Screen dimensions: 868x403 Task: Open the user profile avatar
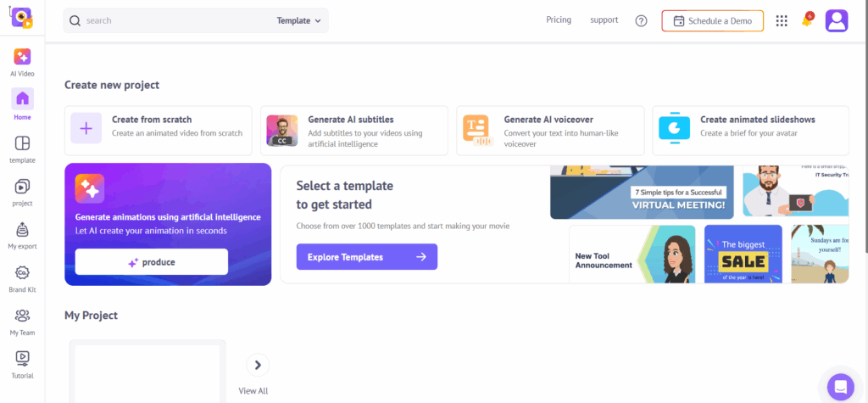pyautogui.click(x=837, y=20)
